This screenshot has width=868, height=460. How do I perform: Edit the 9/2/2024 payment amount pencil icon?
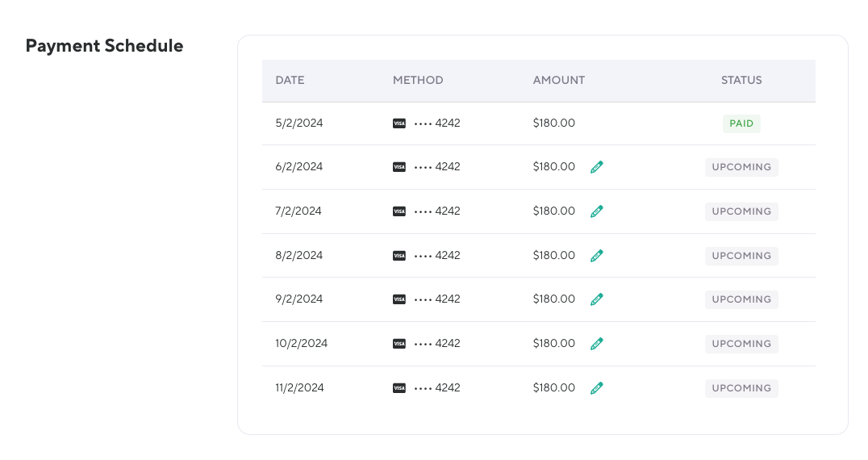click(x=596, y=299)
